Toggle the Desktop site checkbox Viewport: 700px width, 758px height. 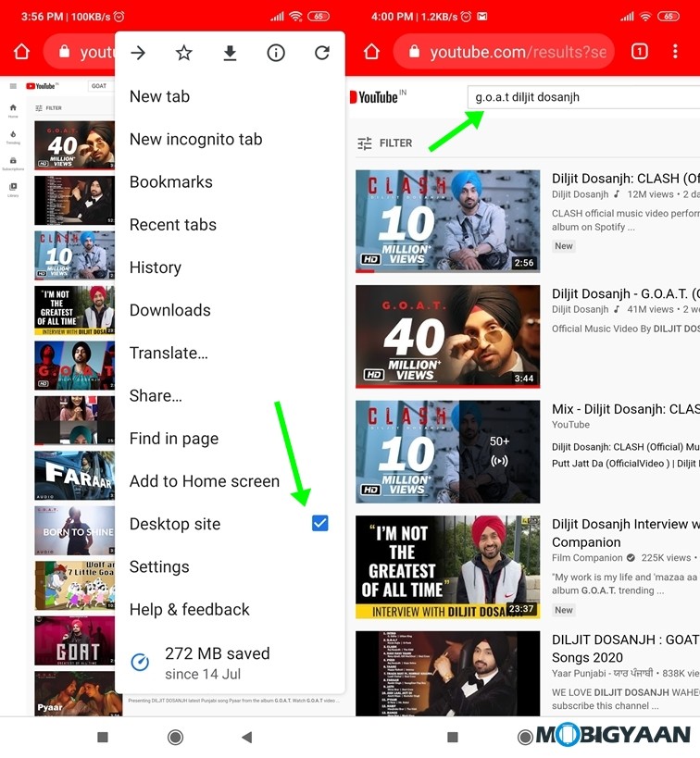pos(320,523)
